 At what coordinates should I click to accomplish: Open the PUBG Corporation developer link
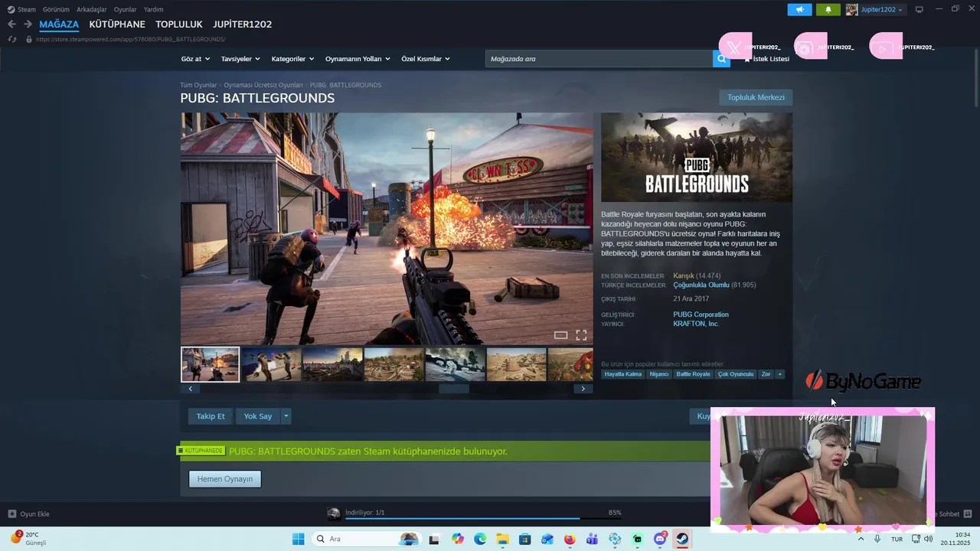click(701, 315)
